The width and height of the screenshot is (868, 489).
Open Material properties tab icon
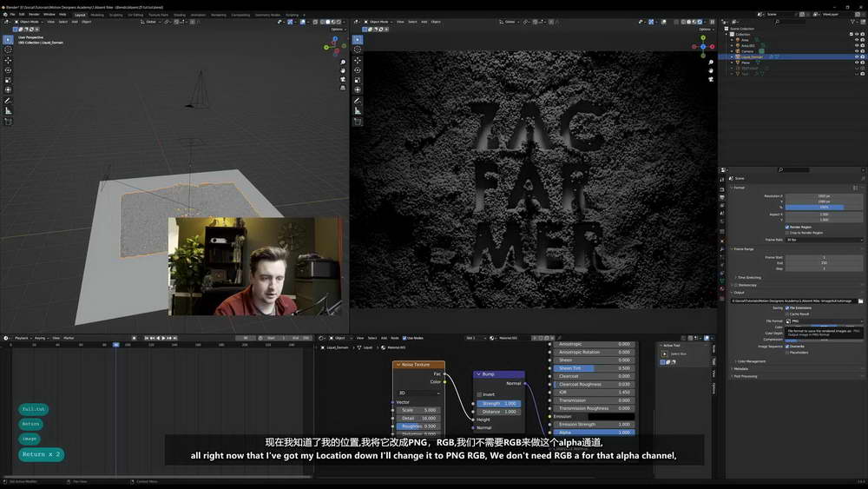point(722,289)
